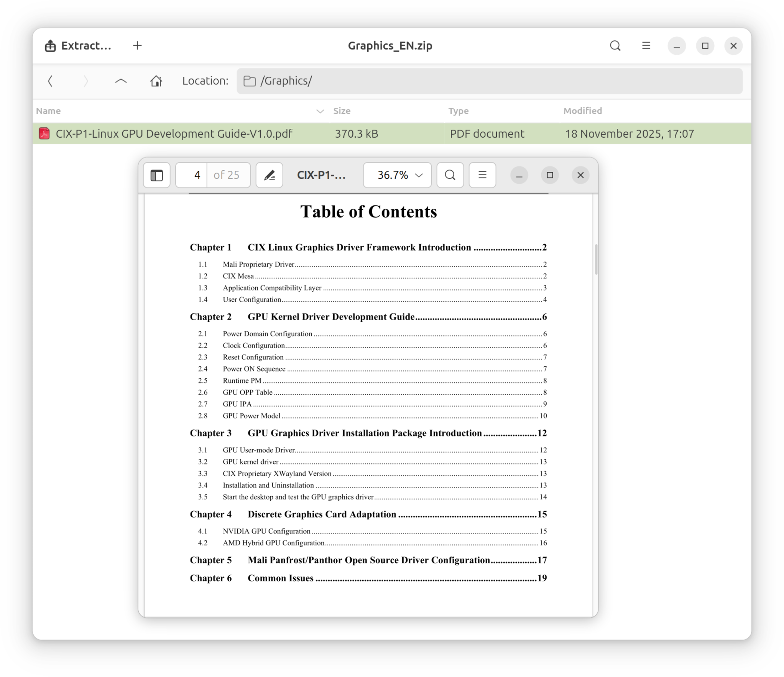Open the annotation pencil tool
The height and width of the screenshot is (677, 784).
pyautogui.click(x=269, y=175)
